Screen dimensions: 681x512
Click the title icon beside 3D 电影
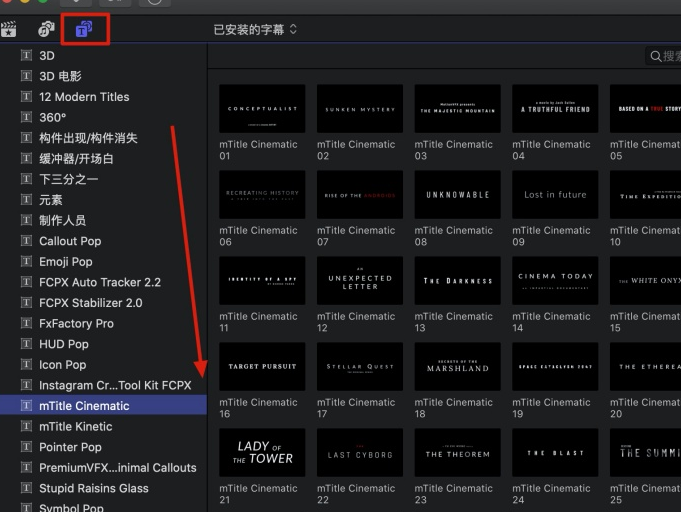pos(26,76)
